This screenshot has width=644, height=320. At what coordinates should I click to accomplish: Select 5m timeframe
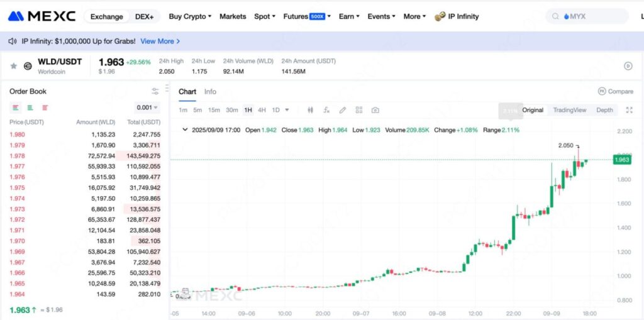coord(197,110)
